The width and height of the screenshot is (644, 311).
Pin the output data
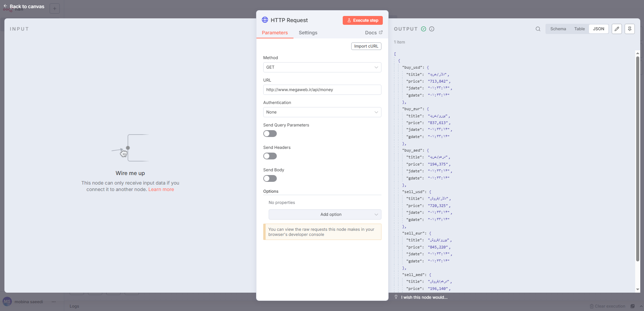click(629, 29)
